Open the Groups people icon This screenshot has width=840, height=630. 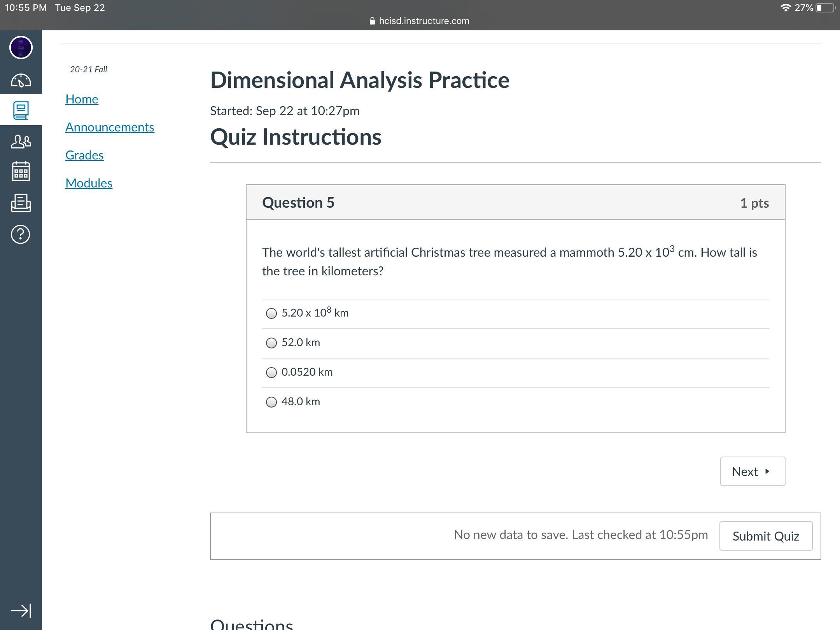21,141
